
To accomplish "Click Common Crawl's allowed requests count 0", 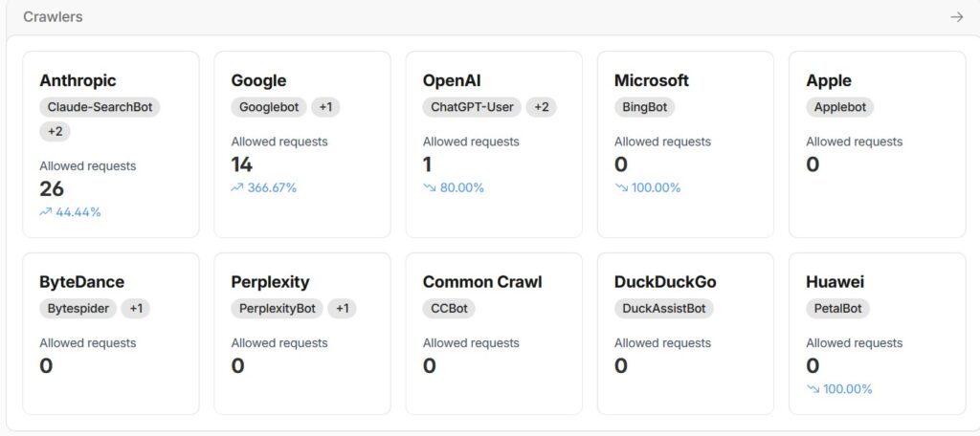I will pos(430,366).
